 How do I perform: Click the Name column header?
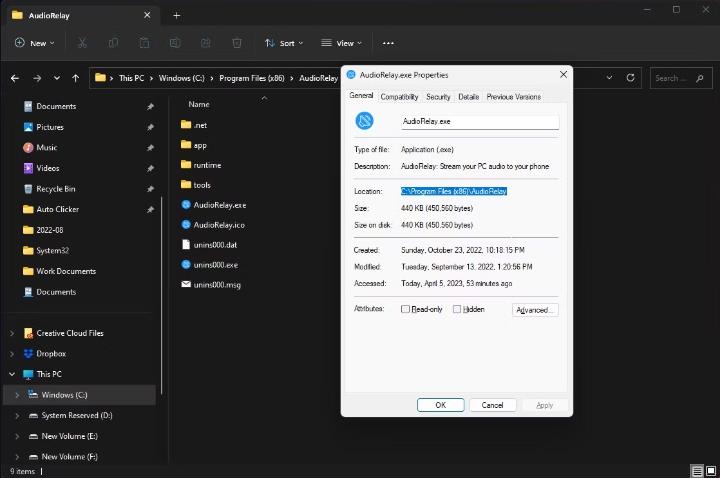pyautogui.click(x=199, y=104)
